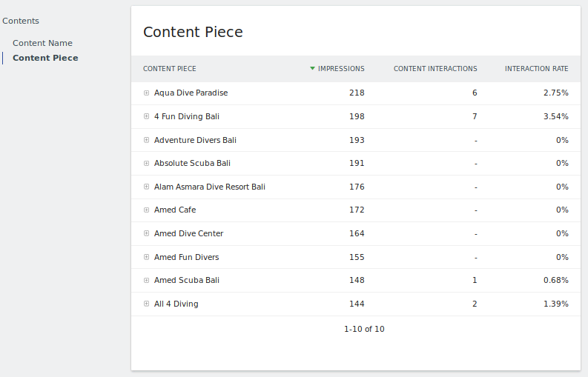Image resolution: width=588 pixels, height=377 pixels.
Task: Click plus icon next to Amed Dive Center
Action: tap(147, 234)
